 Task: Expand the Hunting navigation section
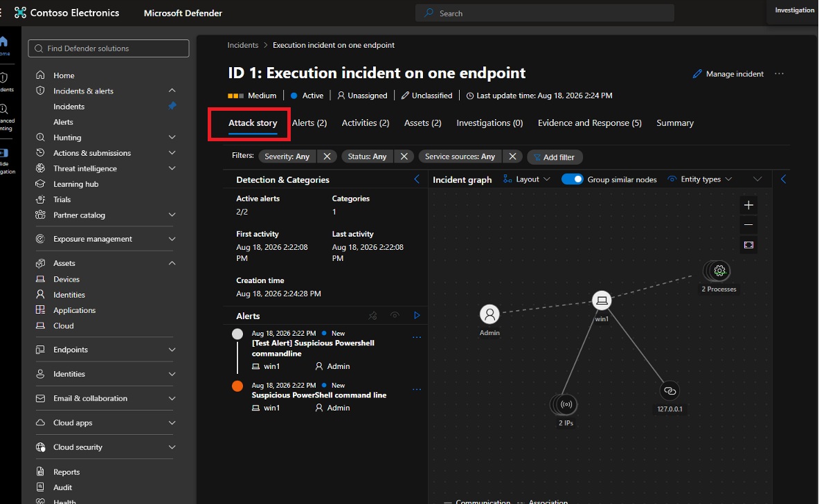point(172,137)
